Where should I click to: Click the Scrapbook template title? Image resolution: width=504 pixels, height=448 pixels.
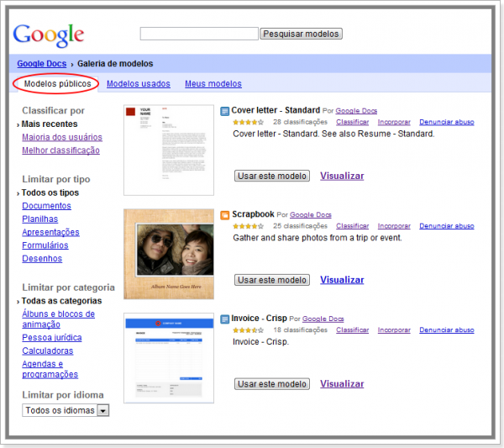(x=254, y=214)
